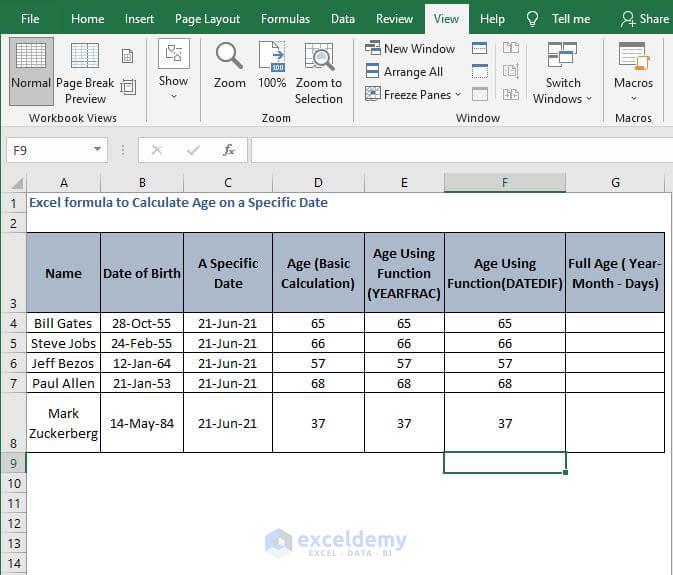Open the Formulas ribbon tab
The image size is (673, 575).
tap(285, 19)
